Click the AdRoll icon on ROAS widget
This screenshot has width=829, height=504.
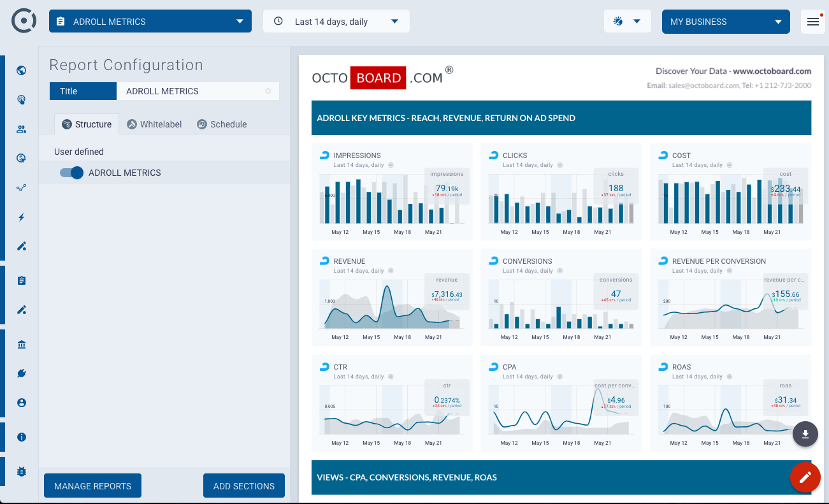663,366
